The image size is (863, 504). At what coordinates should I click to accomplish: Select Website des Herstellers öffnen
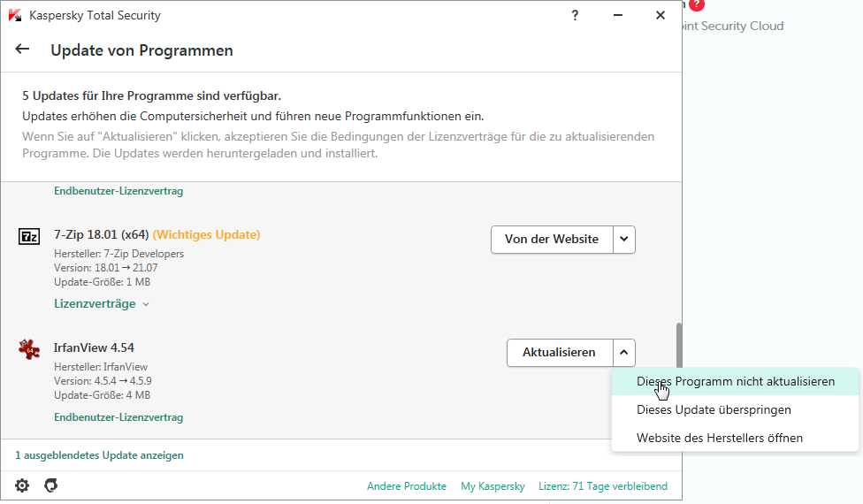736,438
